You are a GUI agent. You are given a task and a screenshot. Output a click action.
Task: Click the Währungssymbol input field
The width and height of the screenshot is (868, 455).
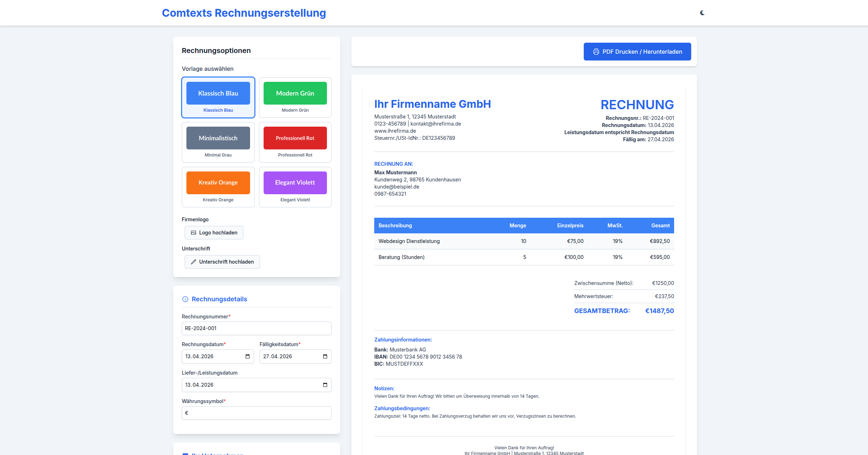coord(256,413)
